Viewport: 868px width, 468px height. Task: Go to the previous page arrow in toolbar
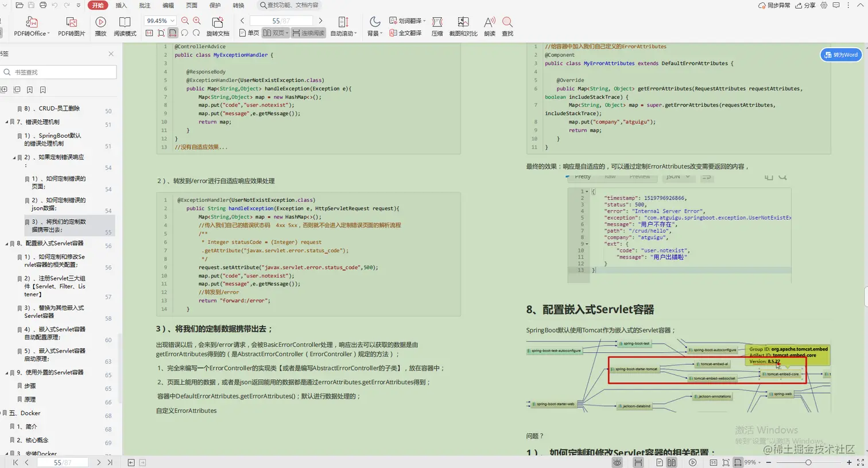tap(242, 21)
